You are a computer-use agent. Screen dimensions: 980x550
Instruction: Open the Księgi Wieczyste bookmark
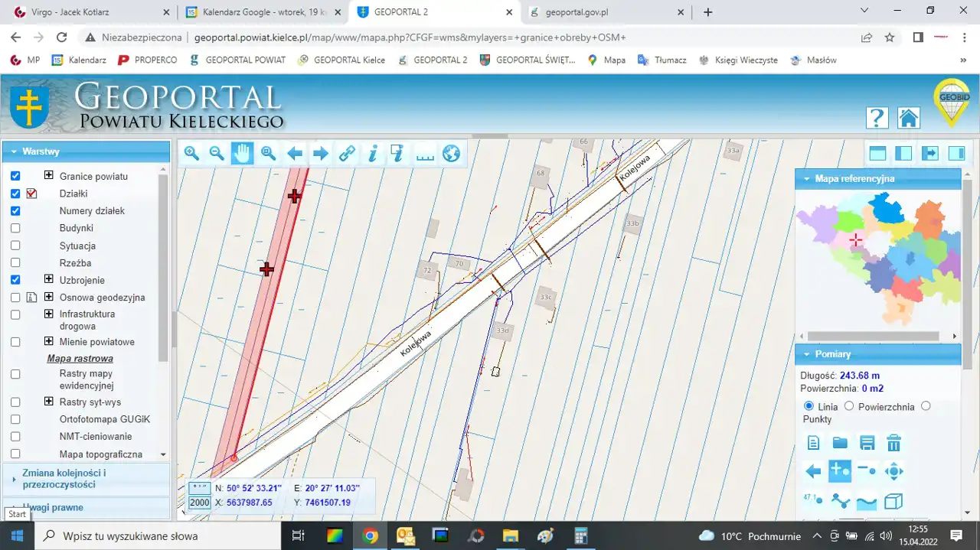pos(738,60)
